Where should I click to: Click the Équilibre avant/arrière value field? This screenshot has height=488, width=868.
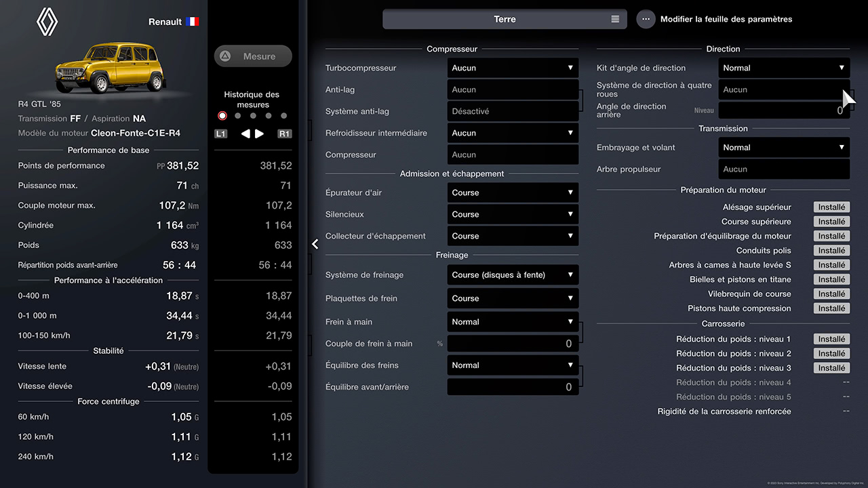pyautogui.click(x=513, y=387)
